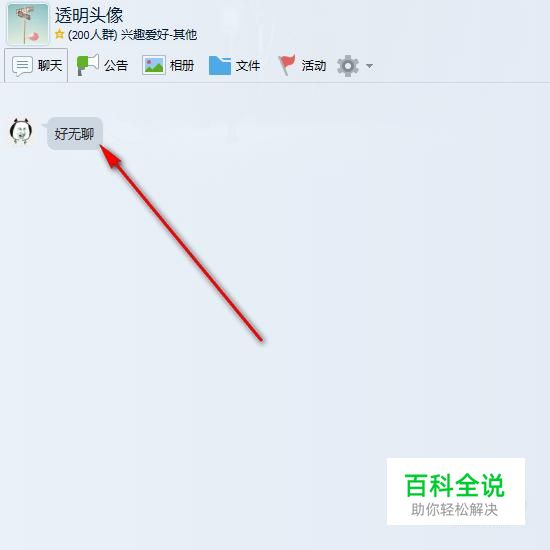
Task: Switch to the 聊天 tab label
Action: pyautogui.click(x=50, y=66)
